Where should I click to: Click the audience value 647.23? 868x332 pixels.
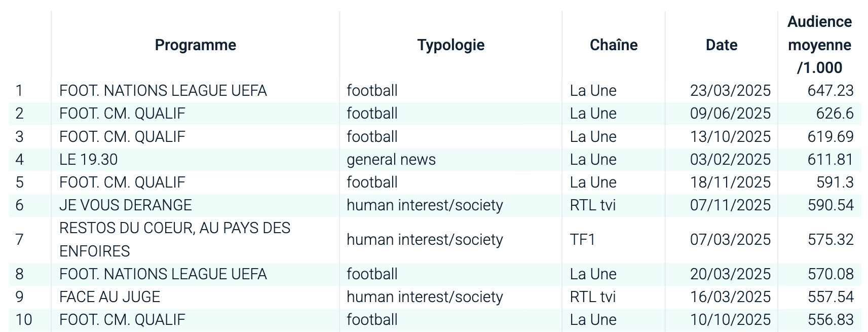[830, 91]
